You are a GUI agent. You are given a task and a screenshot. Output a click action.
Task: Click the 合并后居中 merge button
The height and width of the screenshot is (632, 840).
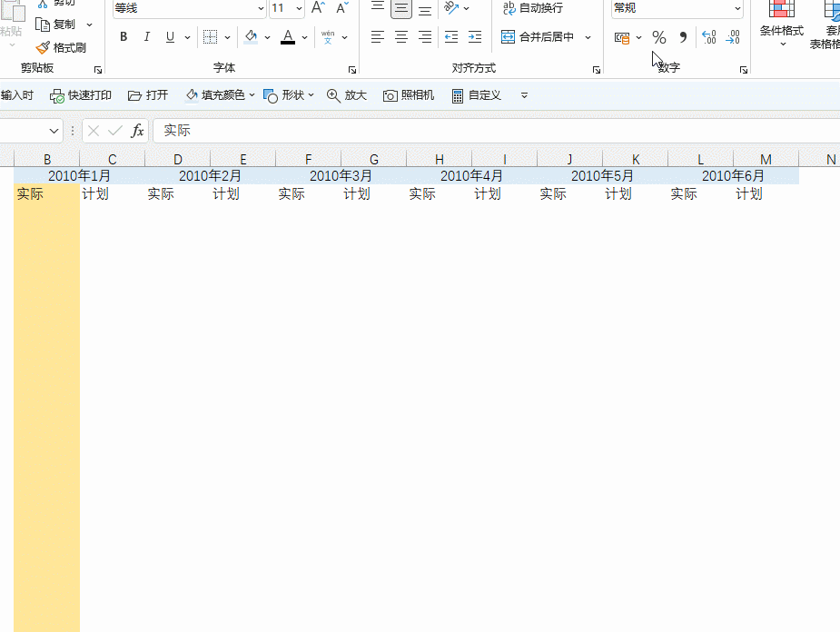[538, 37]
